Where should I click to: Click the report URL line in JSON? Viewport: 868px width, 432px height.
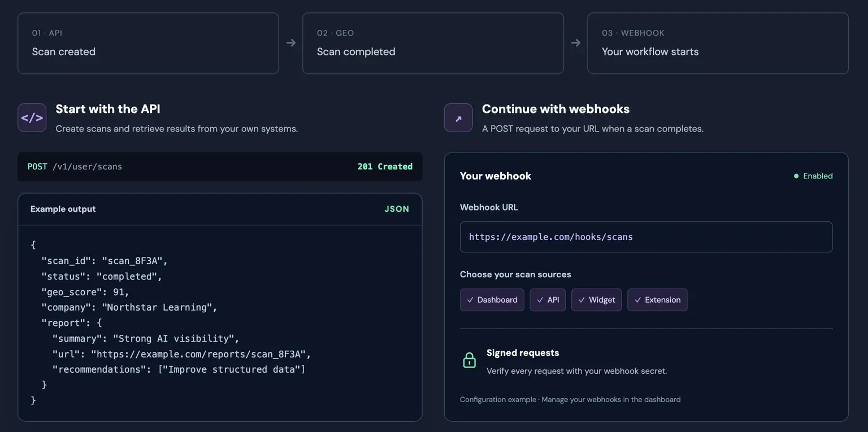coord(181,354)
